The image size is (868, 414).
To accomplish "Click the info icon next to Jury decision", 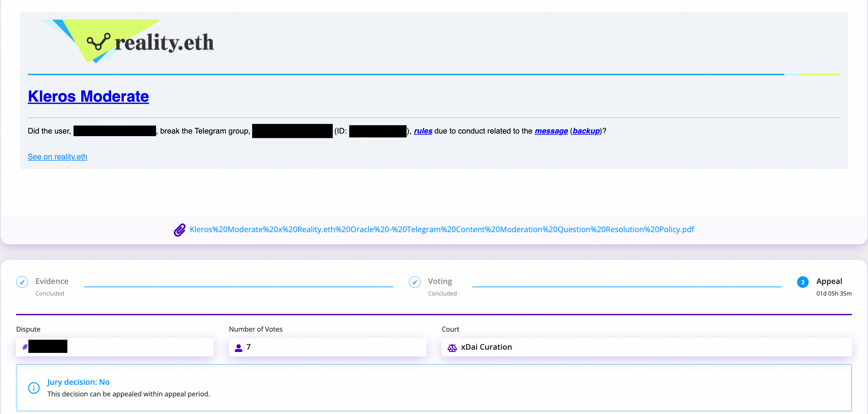I will point(34,388).
